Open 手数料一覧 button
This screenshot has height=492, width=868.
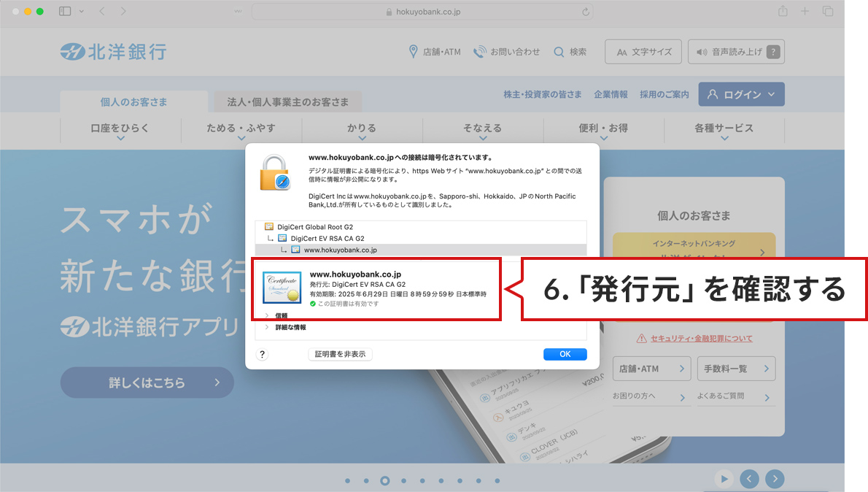click(x=736, y=369)
